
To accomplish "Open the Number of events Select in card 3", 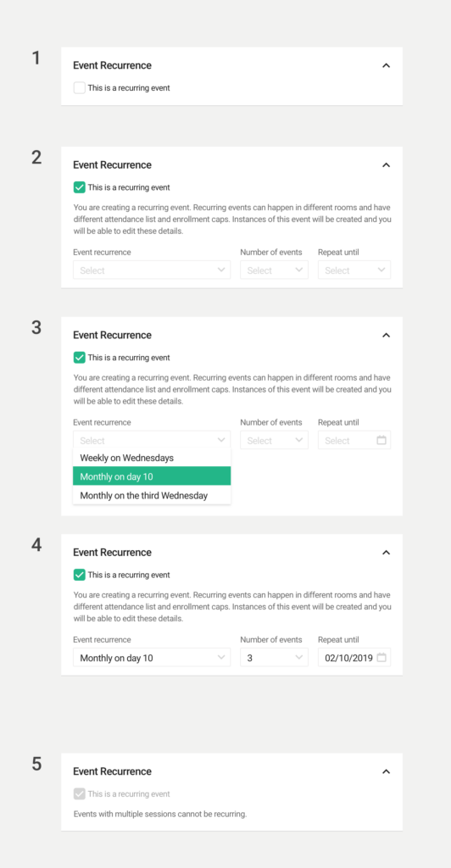I will pyautogui.click(x=274, y=440).
